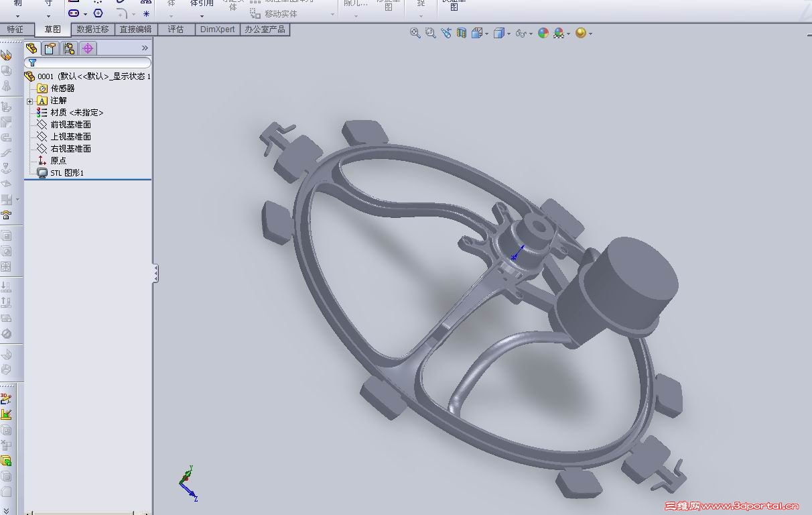Select 材质 <未指定> material item
Screen dimensions: 812x515
coord(71,113)
